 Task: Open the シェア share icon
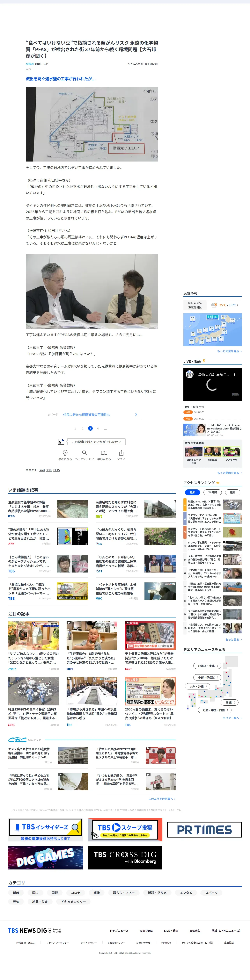pyautogui.click(x=121, y=453)
